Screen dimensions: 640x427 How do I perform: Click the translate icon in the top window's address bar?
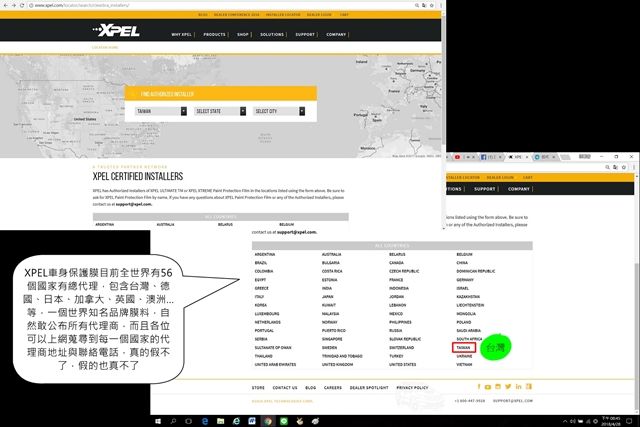[424, 5]
